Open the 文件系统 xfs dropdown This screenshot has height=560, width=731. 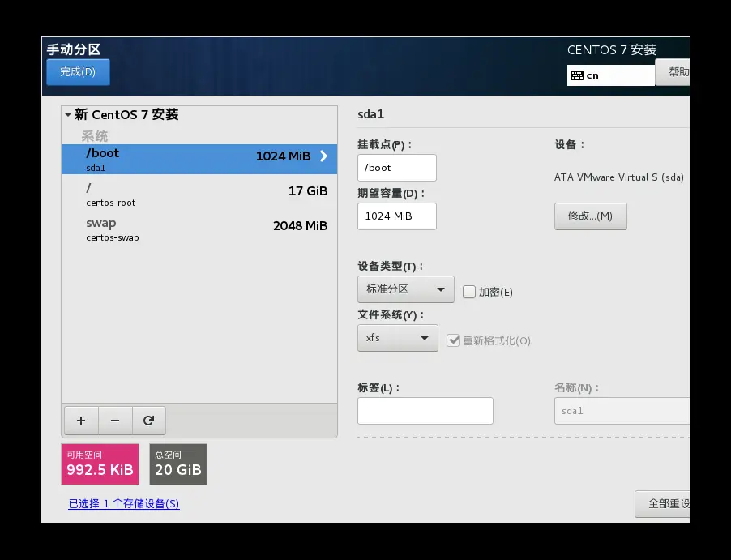coord(398,338)
